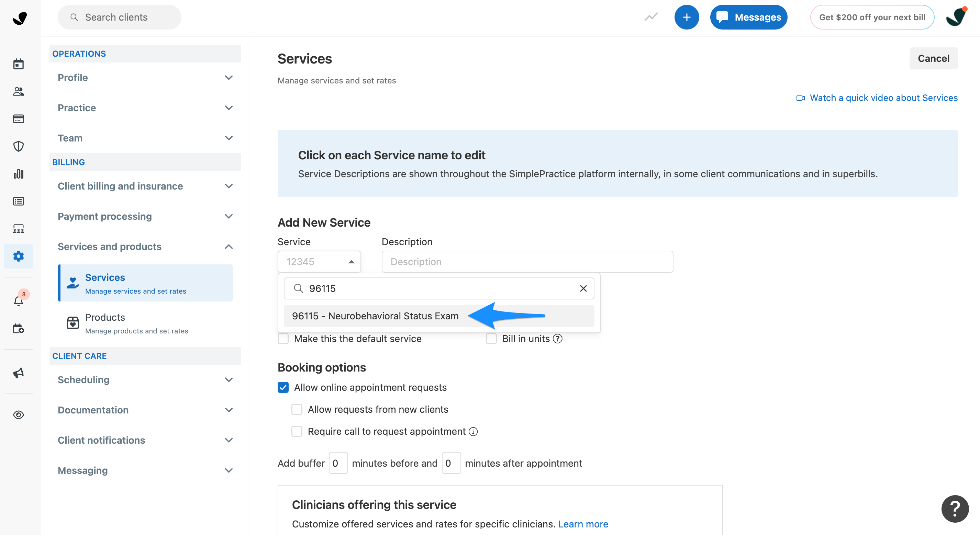Image resolution: width=980 pixels, height=535 pixels.
Task: Click the Products box icon
Action: point(73,323)
